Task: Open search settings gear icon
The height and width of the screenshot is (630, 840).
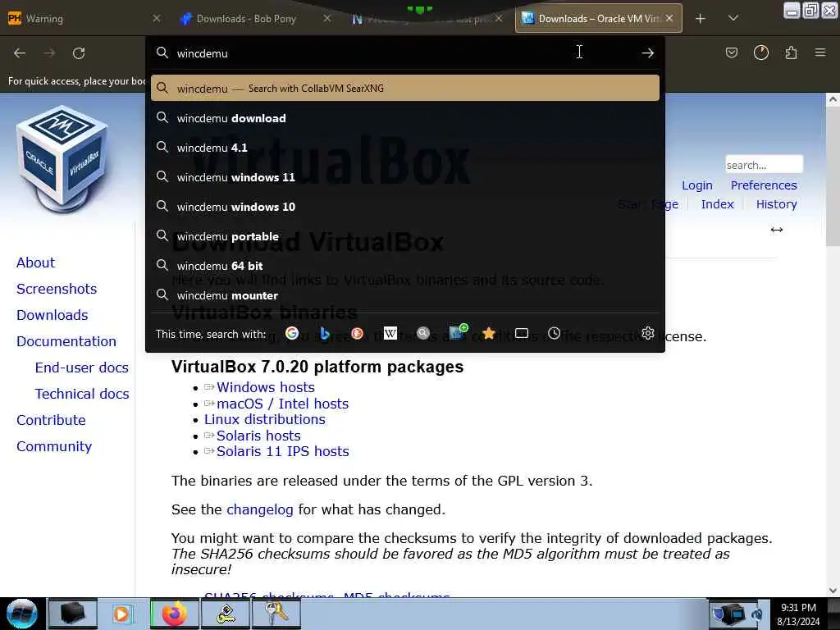Action: tap(648, 333)
